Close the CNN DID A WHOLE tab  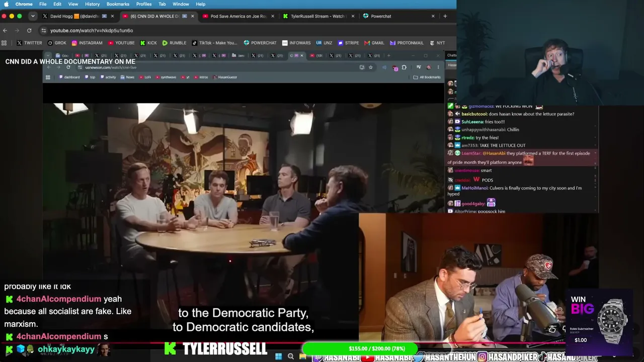pos(192,16)
